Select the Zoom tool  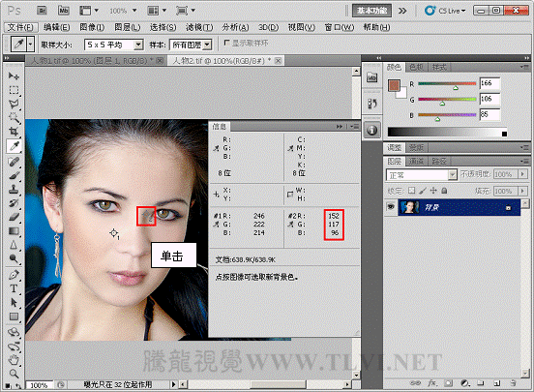click(14, 374)
